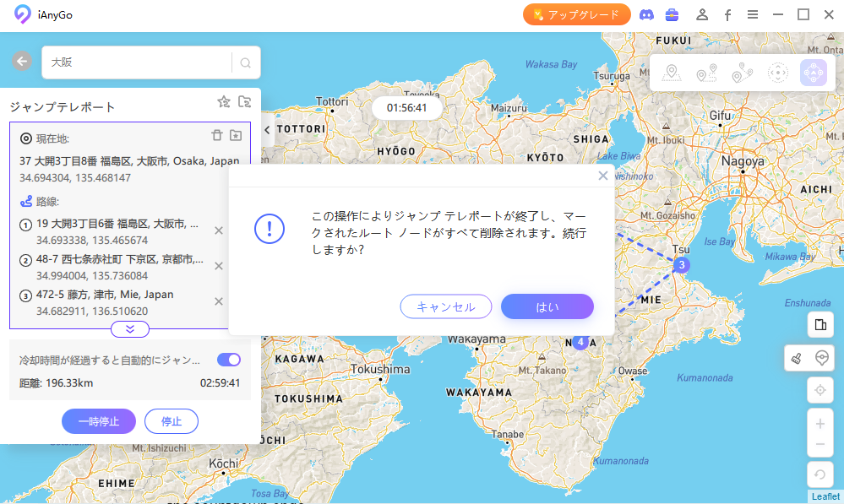Select the jump teleport mode icon
Image resolution: width=844 pixels, height=504 pixels.
813,73
